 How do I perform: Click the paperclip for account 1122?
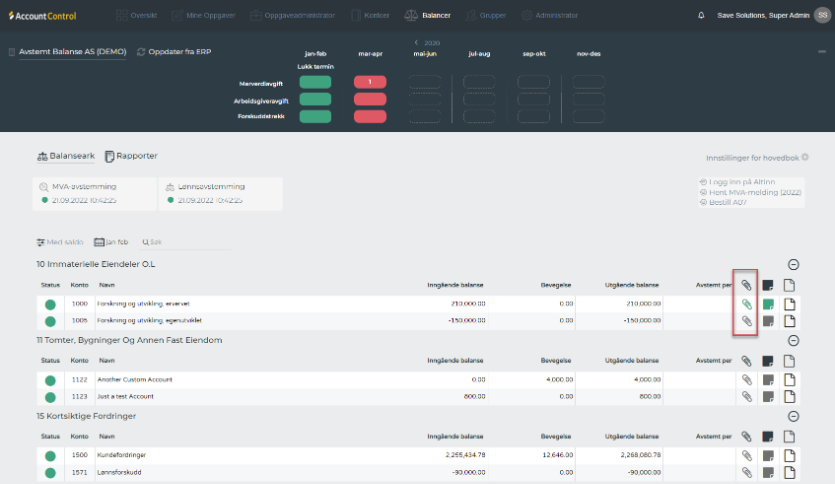(746, 380)
